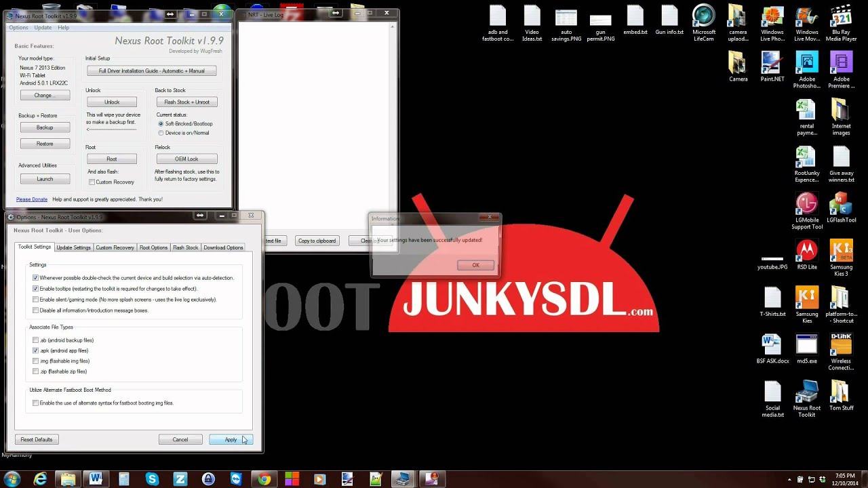The width and height of the screenshot is (868, 488).
Task: Open Skype from the taskbar
Action: [x=152, y=479]
